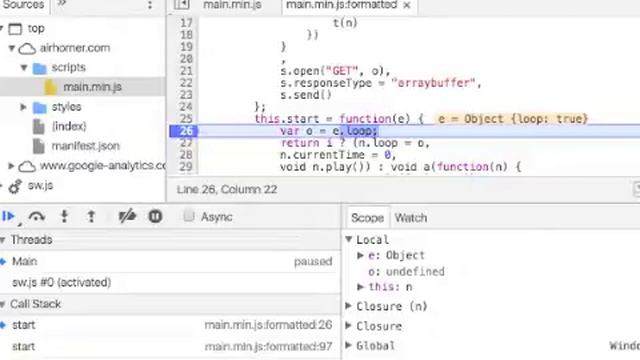Click the main.min.js file icon
The width and height of the screenshot is (640, 360).
(51, 87)
